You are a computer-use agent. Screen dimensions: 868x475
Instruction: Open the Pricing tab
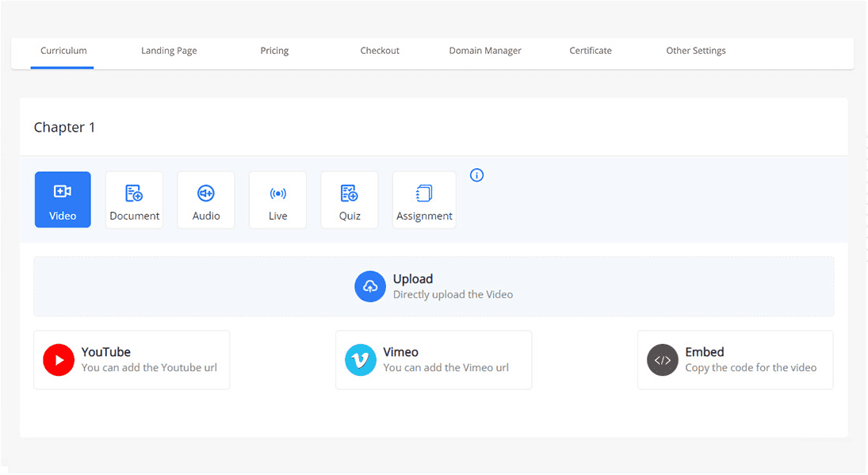tap(274, 50)
